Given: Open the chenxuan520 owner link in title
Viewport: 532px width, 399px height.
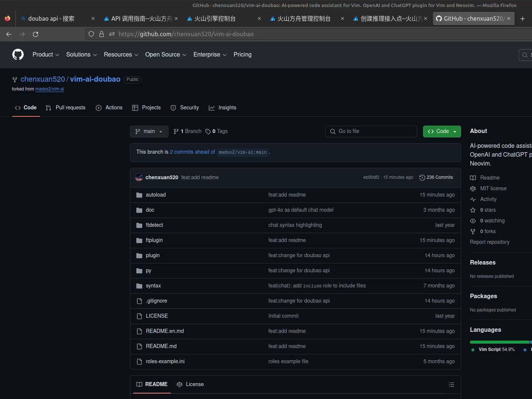Looking at the screenshot, I should pos(42,79).
